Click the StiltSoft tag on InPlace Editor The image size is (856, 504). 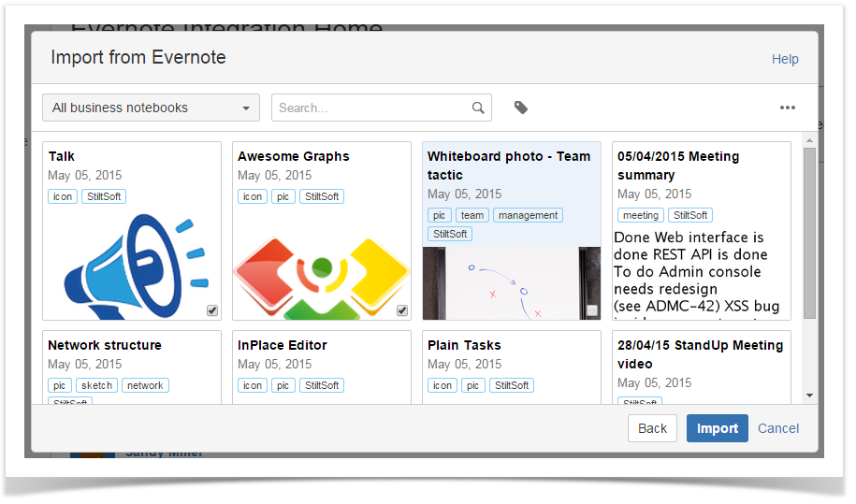(322, 385)
